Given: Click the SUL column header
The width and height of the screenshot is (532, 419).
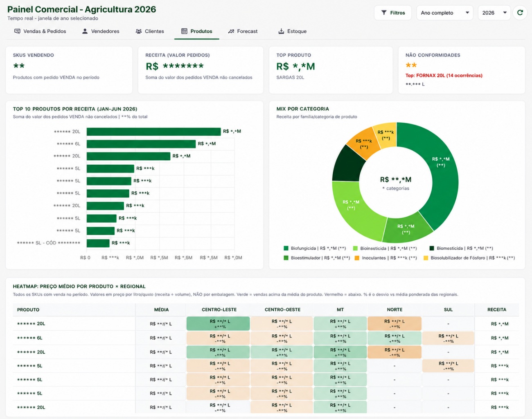Looking at the screenshot, I should [x=448, y=310].
